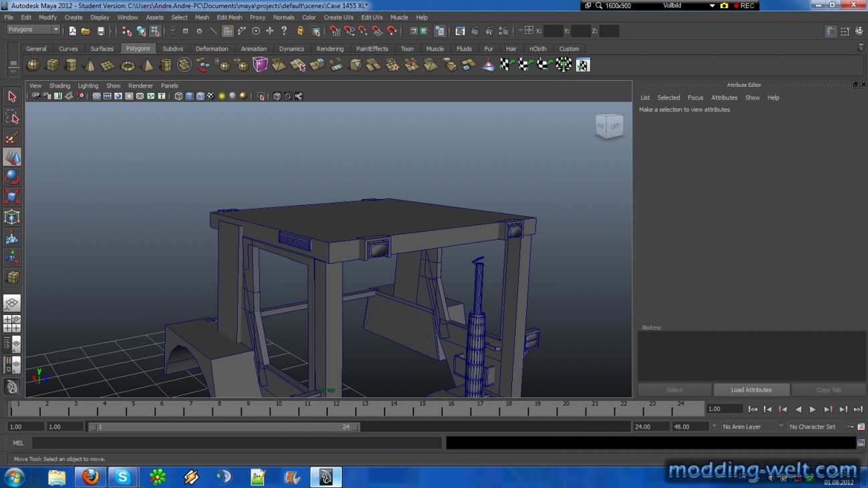868x488 pixels.
Task: Click the Select button in Attribute Editor
Action: 674,390
